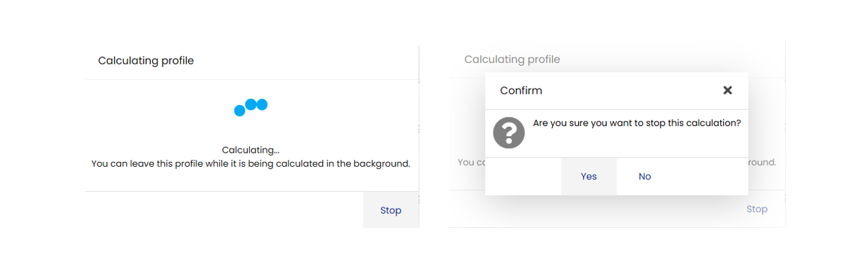Click the partially hidden 'round.' text
Viewport: 868px width, 255px height.
coord(762,162)
